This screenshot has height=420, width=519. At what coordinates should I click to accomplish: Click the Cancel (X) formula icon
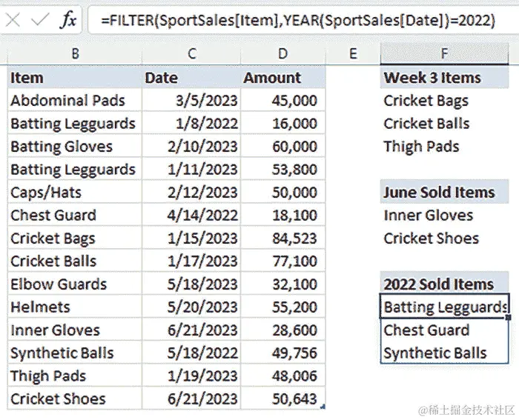[13, 21]
